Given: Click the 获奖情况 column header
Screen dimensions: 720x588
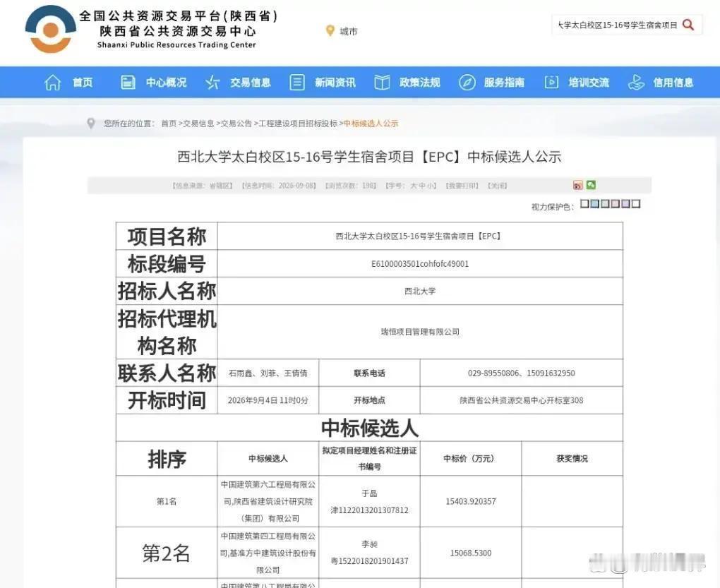Looking at the screenshot, I should [572, 459].
